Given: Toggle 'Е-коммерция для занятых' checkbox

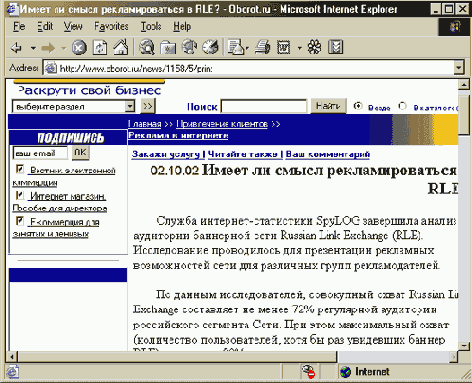Looking at the screenshot, I should click(20, 221).
